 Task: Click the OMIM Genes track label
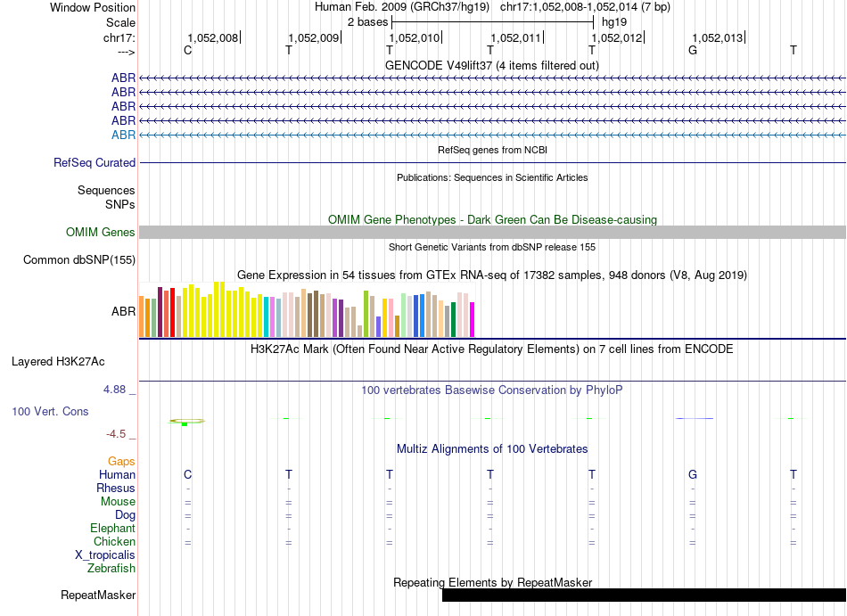click(101, 232)
